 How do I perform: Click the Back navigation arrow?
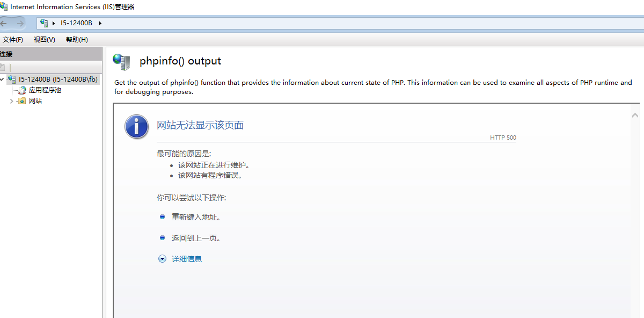point(4,23)
